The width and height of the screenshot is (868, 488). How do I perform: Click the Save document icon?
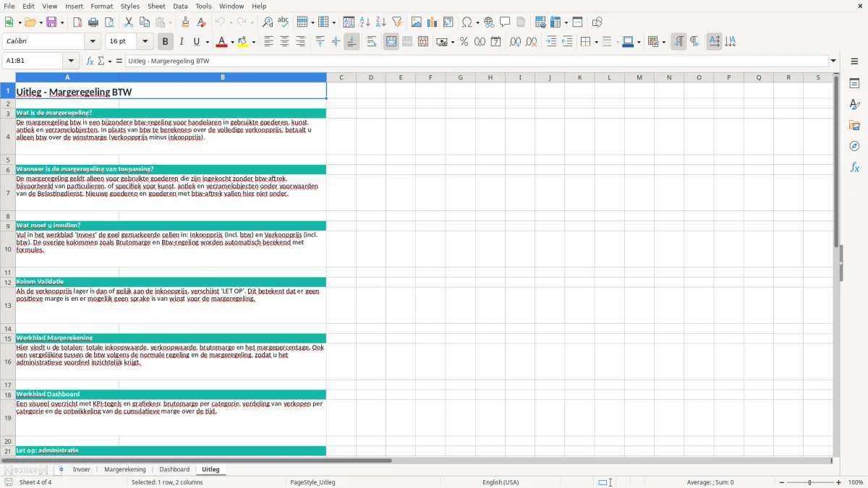(51, 22)
